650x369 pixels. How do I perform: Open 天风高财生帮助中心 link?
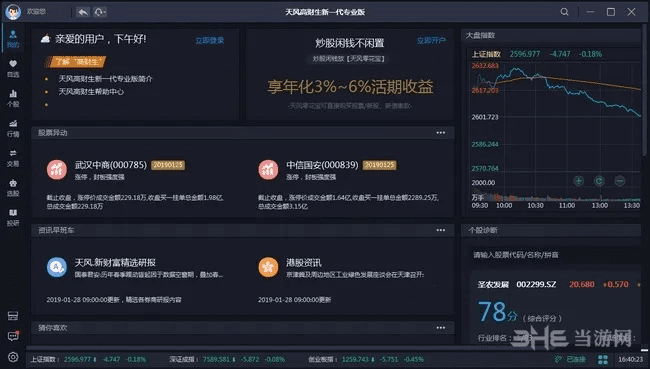[x=91, y=92]
